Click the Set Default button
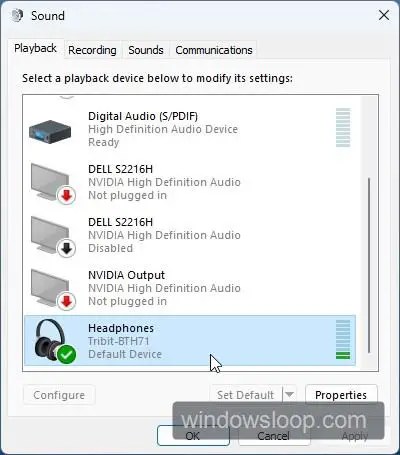The height and width of the screenshot is (455, 400). coord(246,395)
